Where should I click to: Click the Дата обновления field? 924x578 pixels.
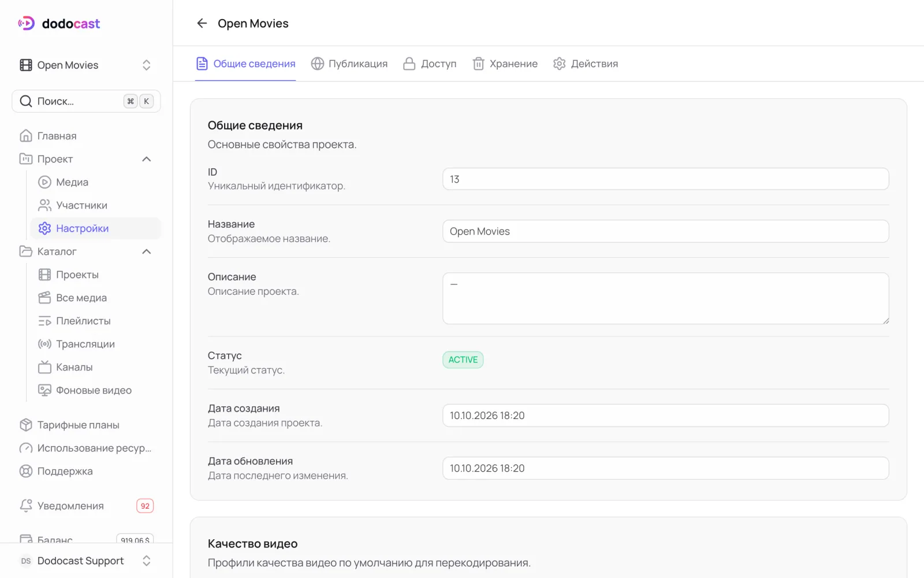pyautogui.click(x=665, y=468)
